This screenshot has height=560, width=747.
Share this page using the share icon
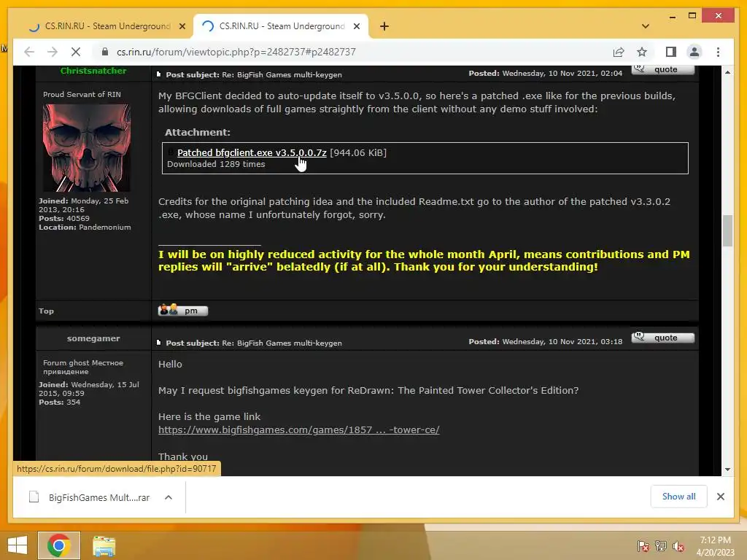(x=619, y=52)
